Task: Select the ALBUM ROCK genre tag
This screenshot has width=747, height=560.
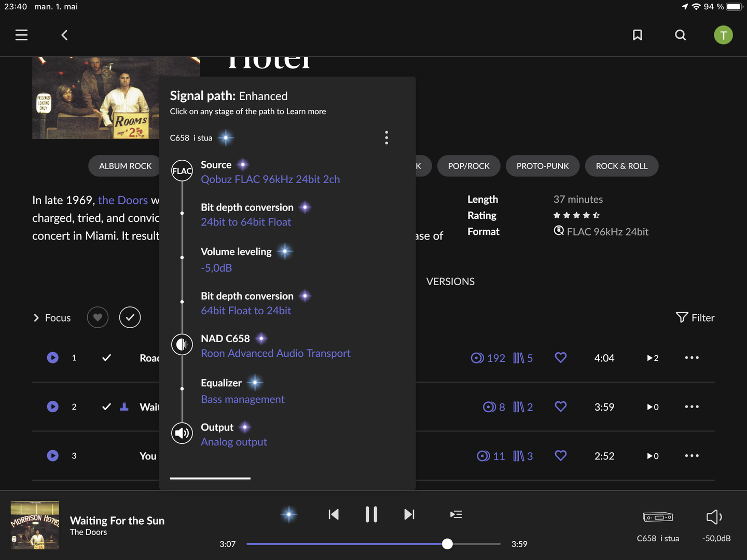Action: [126, 166]
